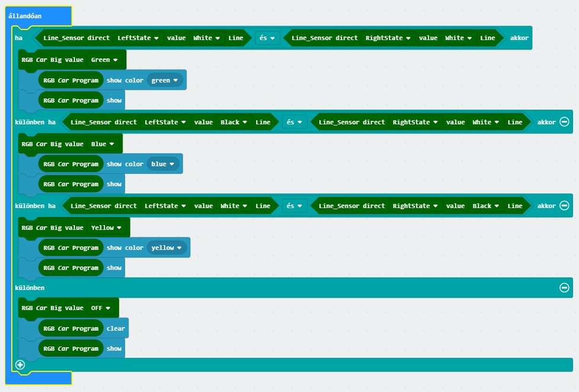The image size is (579, 392).
Task: Open the Black value dropdown beside RightState
Action: 486,206
